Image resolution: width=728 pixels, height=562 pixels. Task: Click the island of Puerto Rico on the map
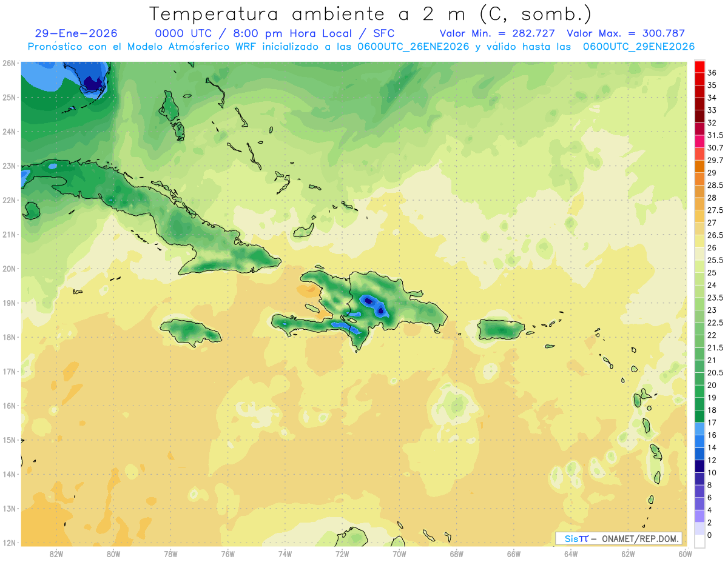click(501, 329)
